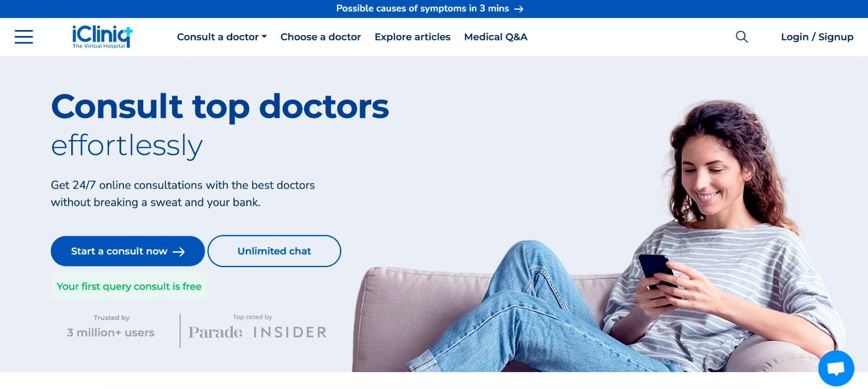Click the Consult a doctor caret arrow
The image size is (868, 389).
pyautogui.click(x=264, y=37)
